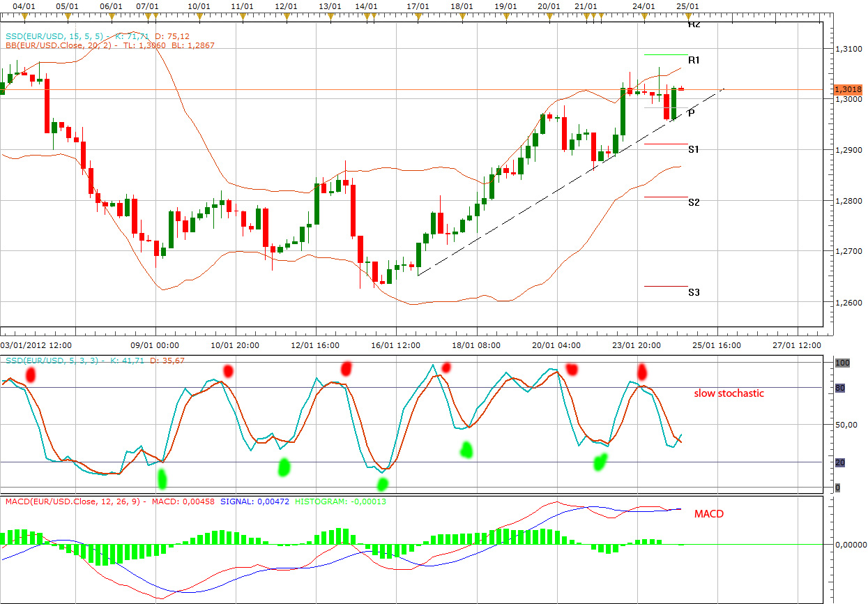Select the 19/01 date label

click(x=505, y=6)
